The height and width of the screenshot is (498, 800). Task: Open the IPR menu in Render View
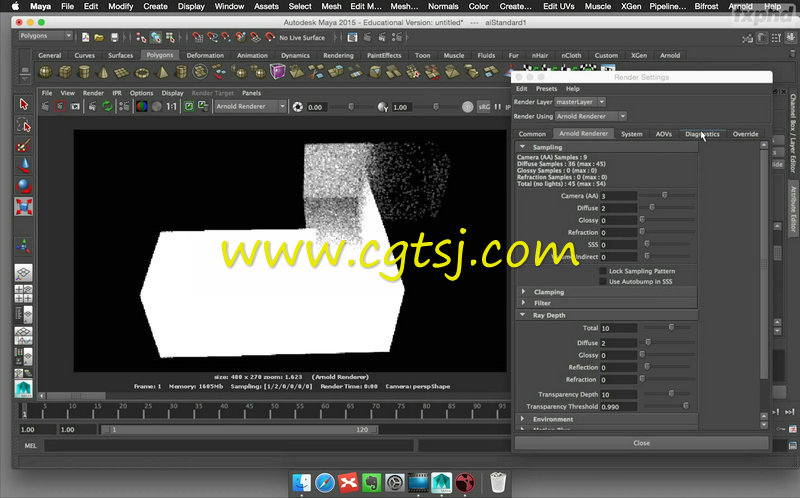pos(117,93)
